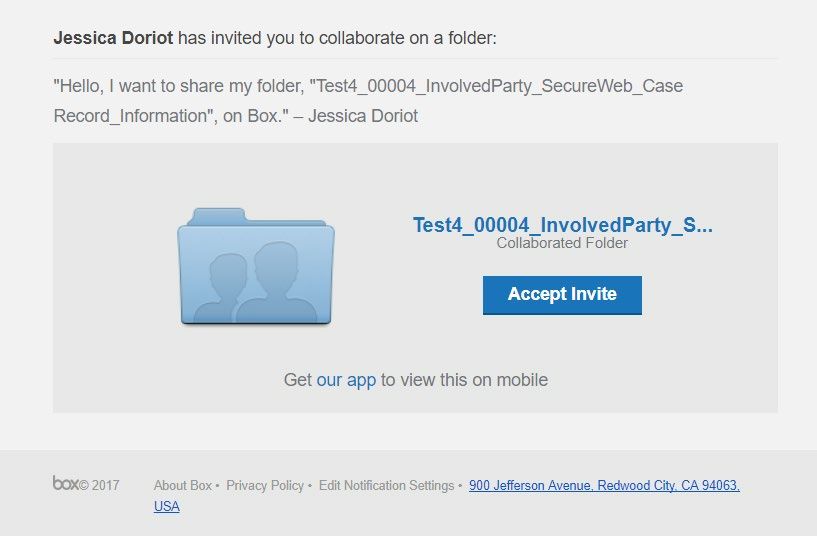Open About Box footer link
This screenshot has height=536, width=817.
[x=183, y=485]
